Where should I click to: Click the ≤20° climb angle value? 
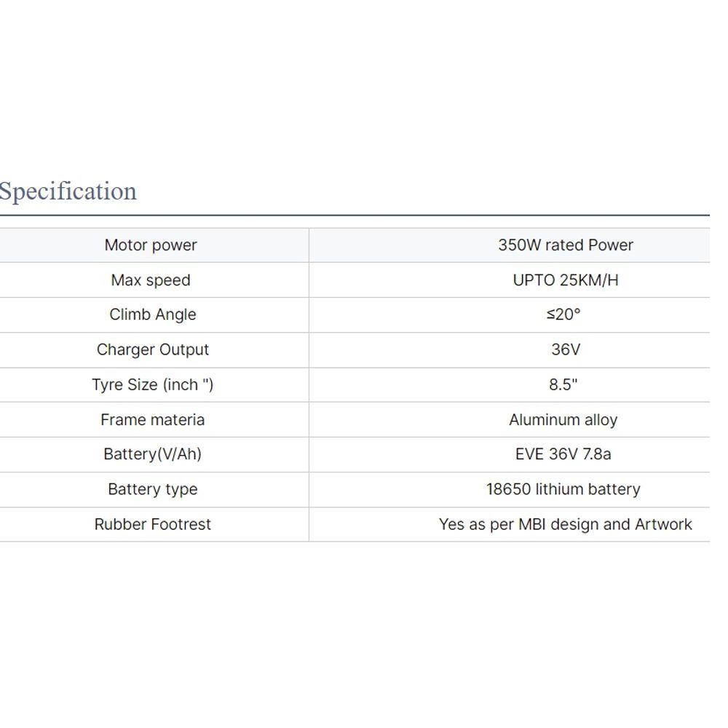point(565,314)
